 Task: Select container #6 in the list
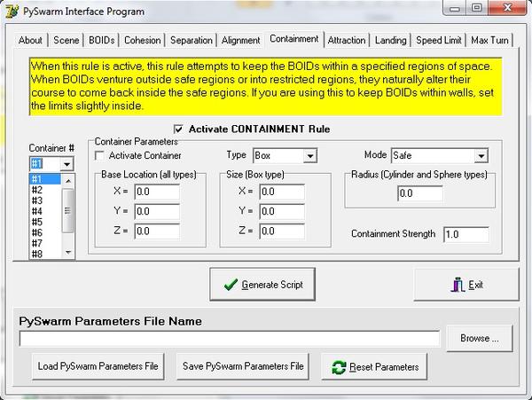pos(45,232)
